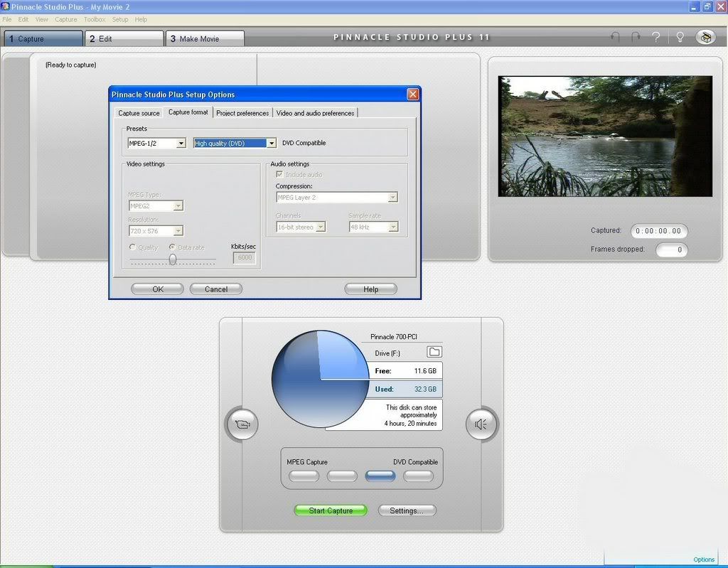The height and width of the screenshot is (568, 728).
Task: Switch to the Capture format tab
Action: pos(188,112)
